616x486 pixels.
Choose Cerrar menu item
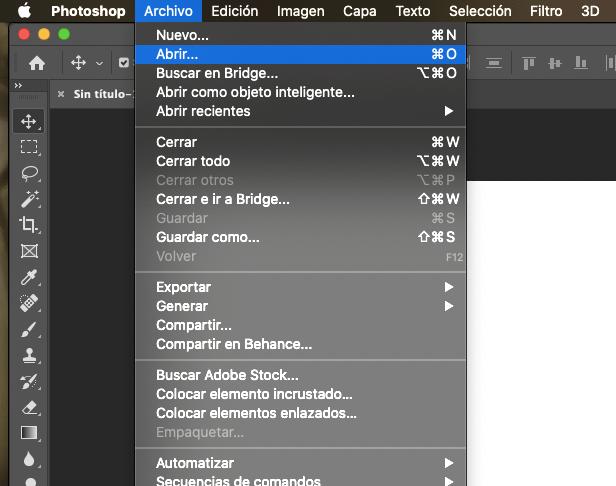301,142
